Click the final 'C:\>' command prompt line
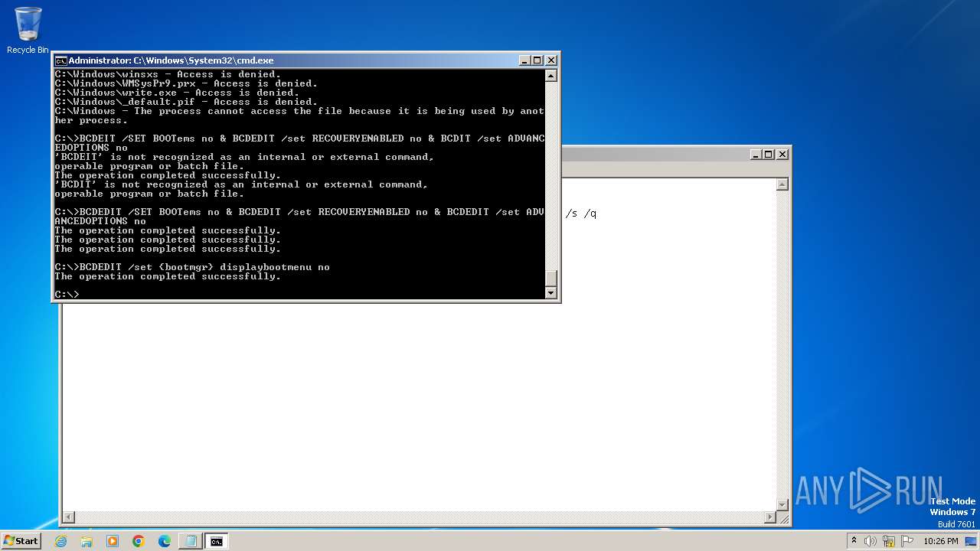980x551 pixels. (x=67, y=295)
